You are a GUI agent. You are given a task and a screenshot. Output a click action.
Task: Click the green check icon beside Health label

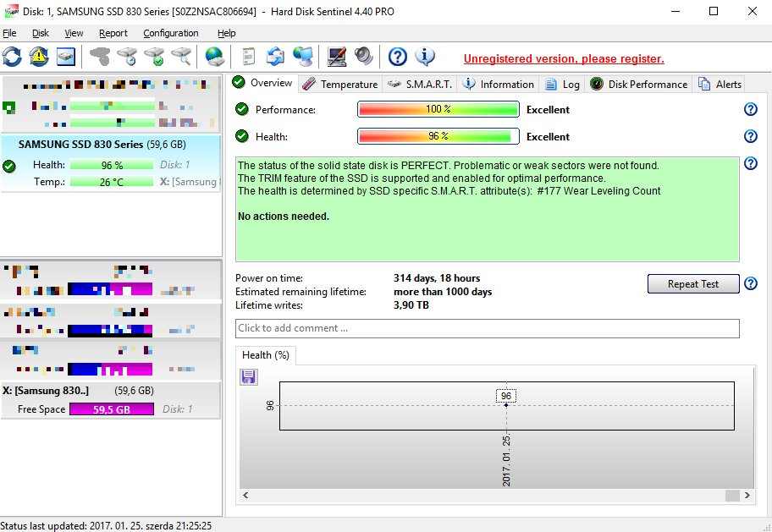click(242, 136)
